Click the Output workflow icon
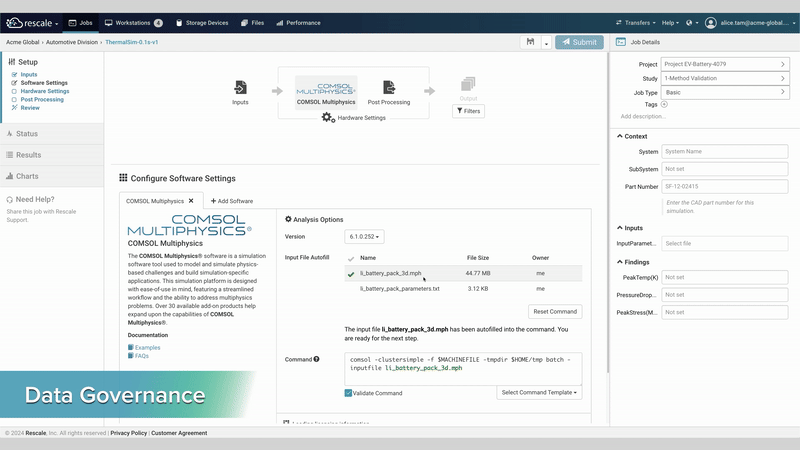The height and width of the screenshot is (450, 800). [468, 84]
